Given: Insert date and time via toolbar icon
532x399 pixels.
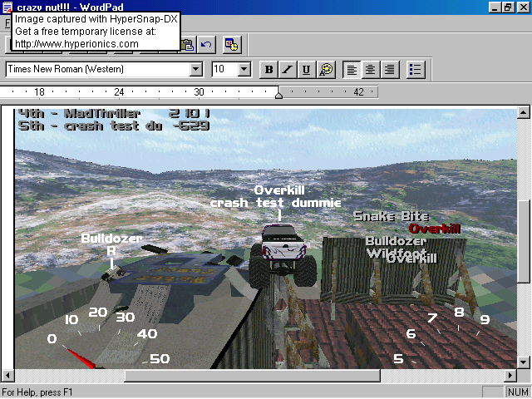Looking at the screenshot, I should pyautogui.click(x=232, y=45).
